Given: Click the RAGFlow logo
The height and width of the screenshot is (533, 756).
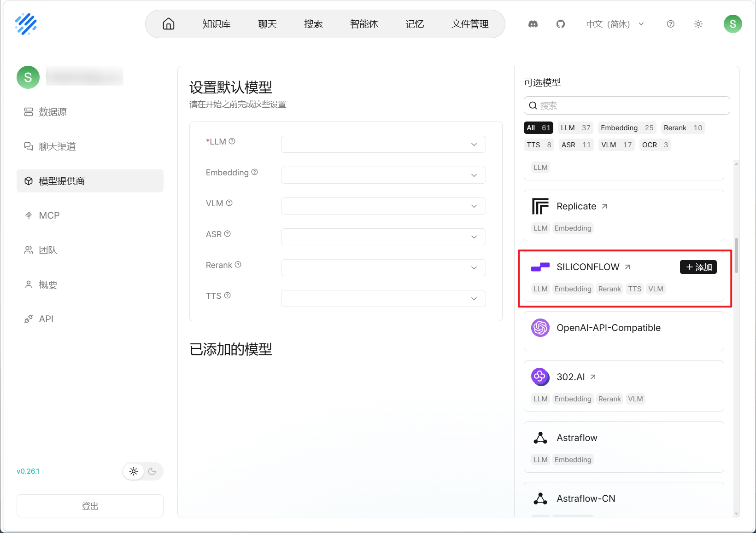Looking at the screenshot, I should (x=26, y=24).
